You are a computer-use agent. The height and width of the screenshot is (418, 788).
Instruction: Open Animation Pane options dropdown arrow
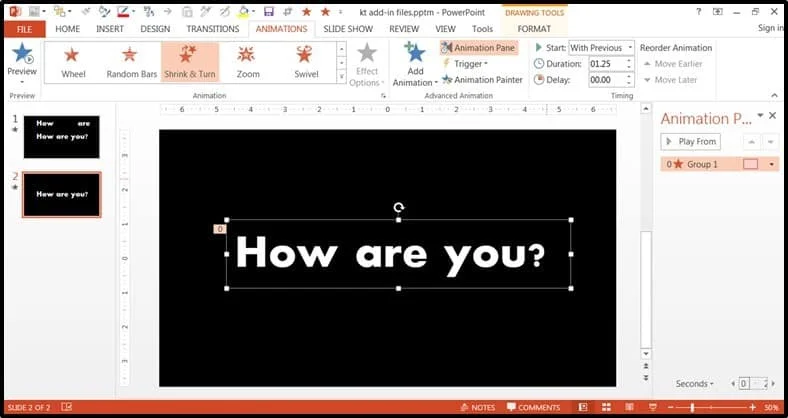point(760,116)
